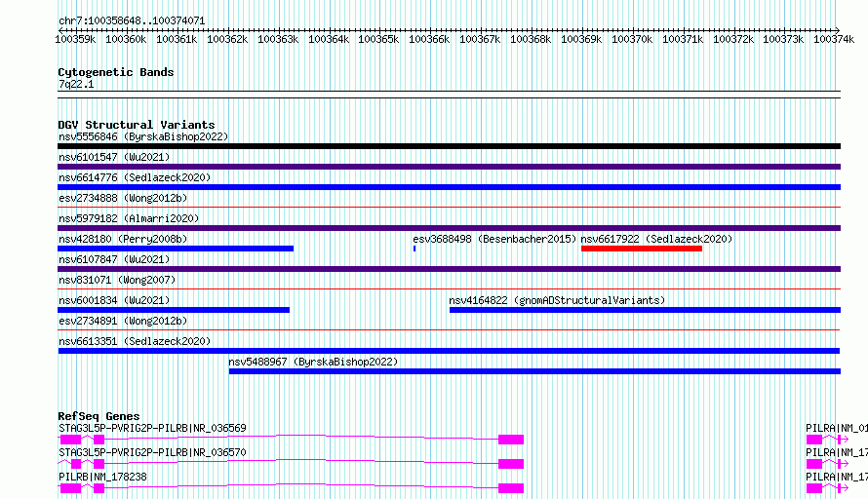
Task: Select nsv6107847 (Wu2021) label
Action: [x=114, y=259]
